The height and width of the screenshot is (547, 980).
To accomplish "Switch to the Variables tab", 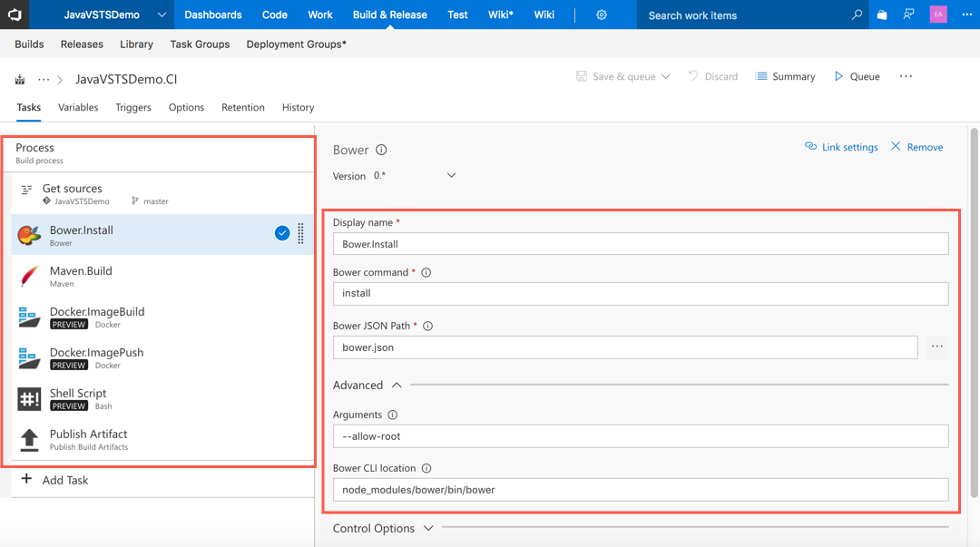I will (77, 107).
